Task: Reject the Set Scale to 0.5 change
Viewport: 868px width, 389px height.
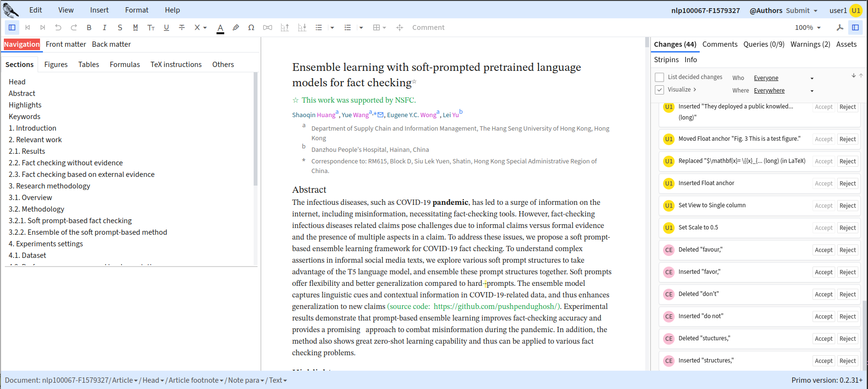Action: [847, 228]
